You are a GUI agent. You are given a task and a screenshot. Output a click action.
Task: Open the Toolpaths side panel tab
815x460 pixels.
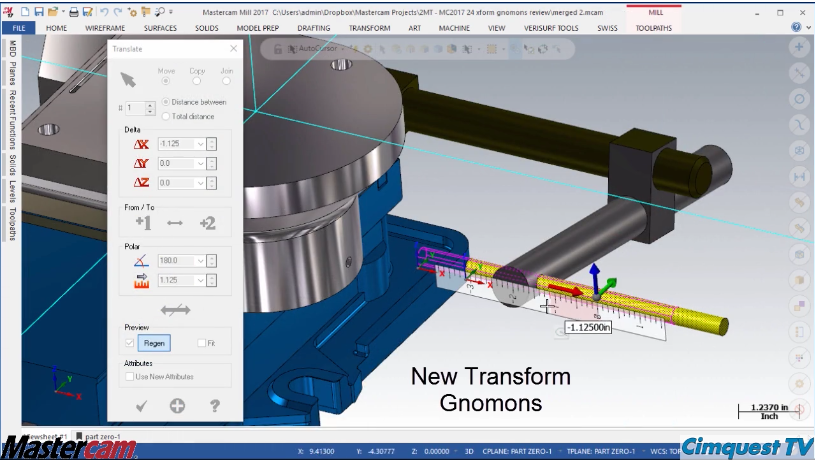(x=12, y=224)
